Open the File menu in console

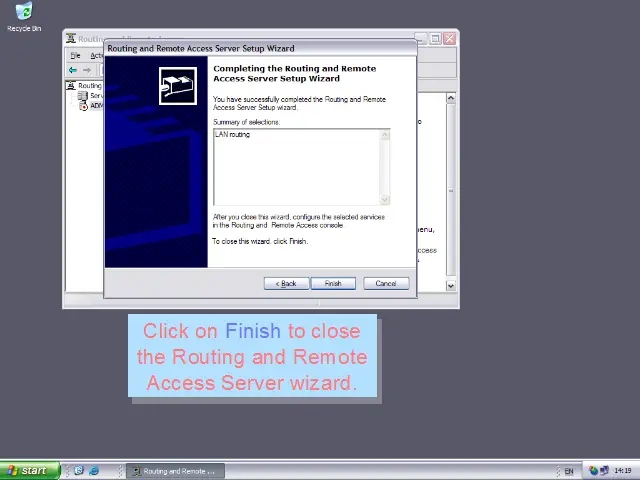pyautogui.click(x=75, y=56)
